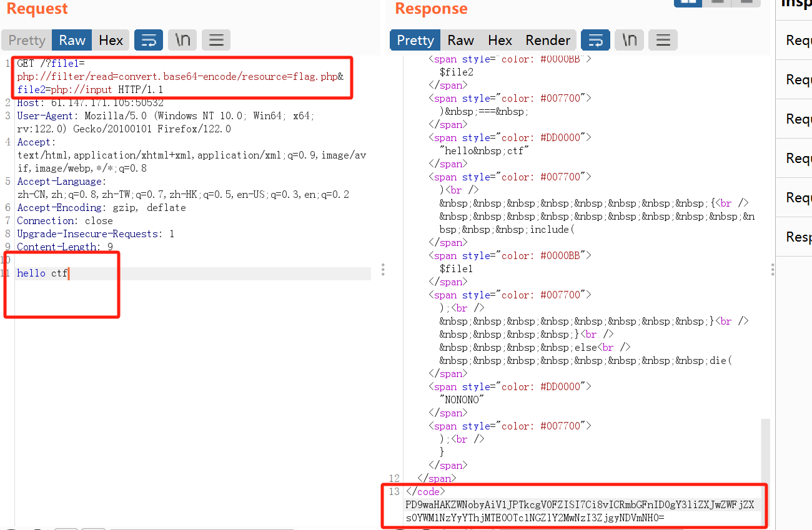812x530 pixels.
Task: Select the Raw tab in Request panel
Action: 72,40
